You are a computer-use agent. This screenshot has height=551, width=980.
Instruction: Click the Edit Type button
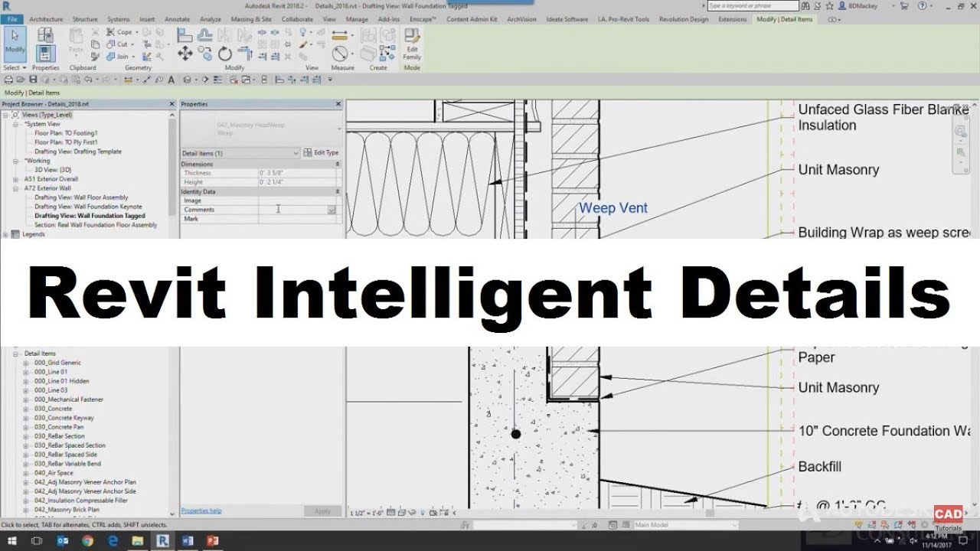click(x=322, y=153)
